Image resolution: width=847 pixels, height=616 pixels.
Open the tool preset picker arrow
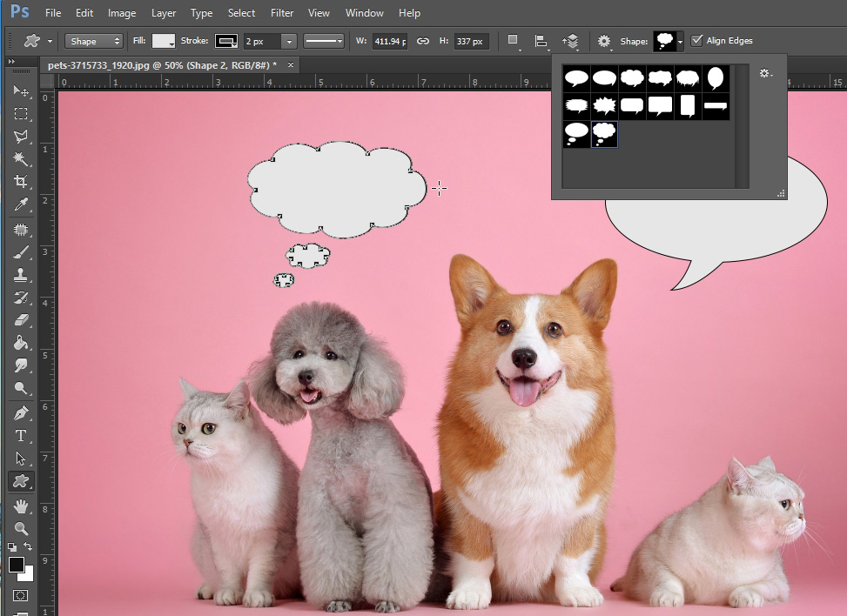pos(50,41)
